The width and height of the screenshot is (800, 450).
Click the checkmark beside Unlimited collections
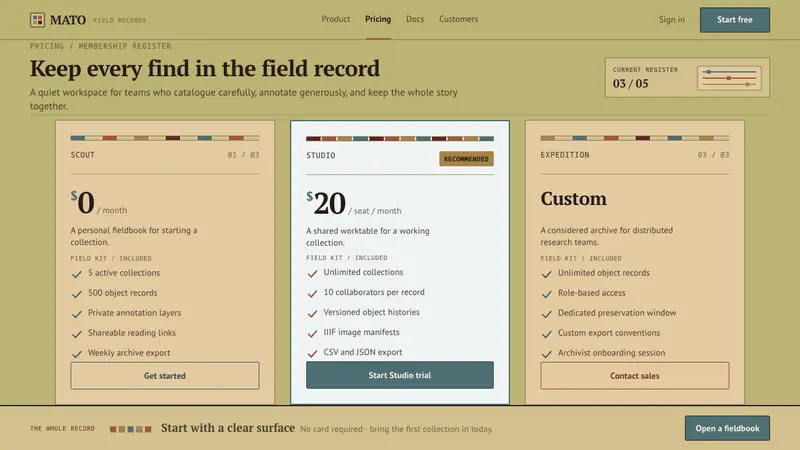click(x=313, y=273)
